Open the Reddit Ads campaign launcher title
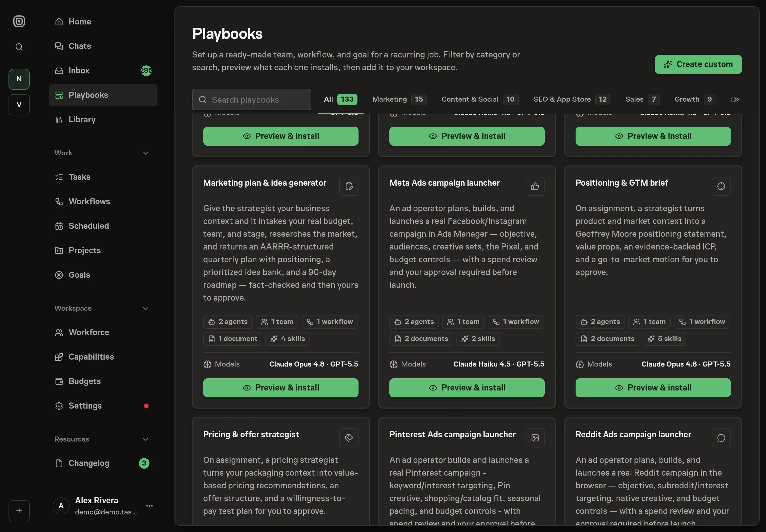The width and height of the screenshot is (766, 532). (x=633, y=434)
